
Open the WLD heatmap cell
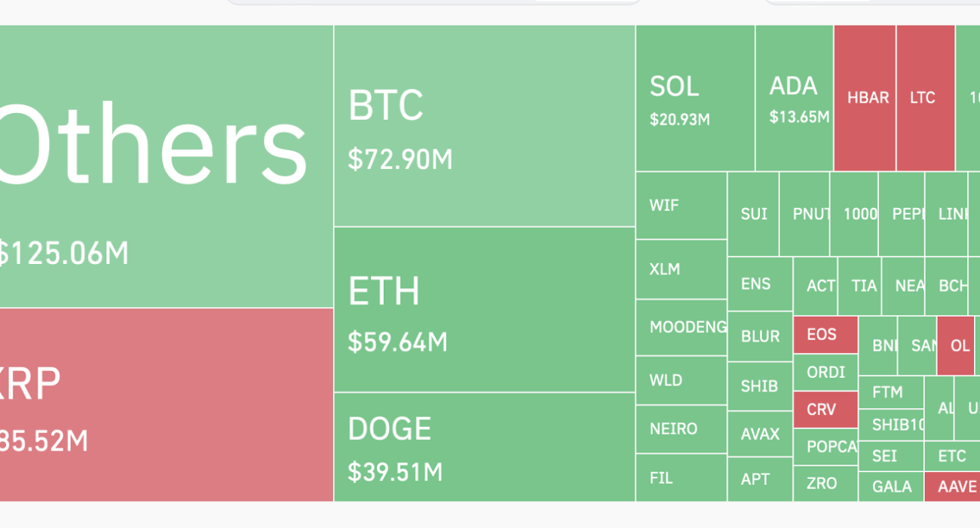click(x=681, y=380)
